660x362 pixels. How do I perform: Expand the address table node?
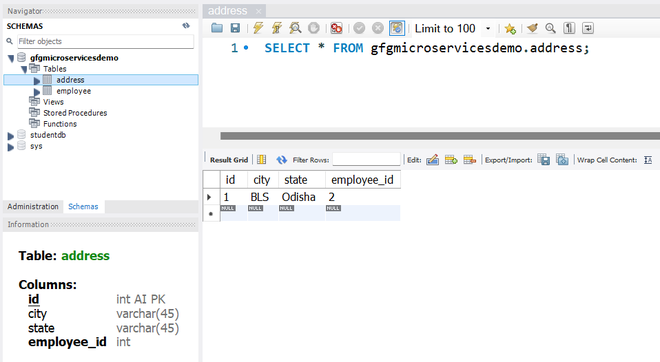point(37,80)
